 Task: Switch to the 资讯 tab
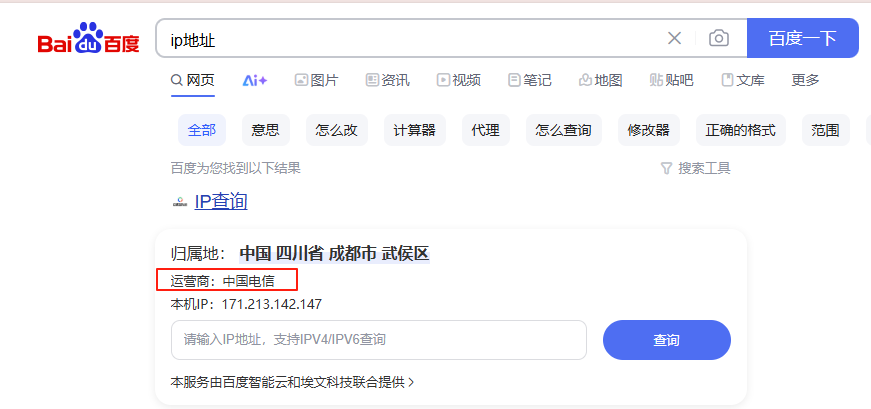tap(387, 80)
